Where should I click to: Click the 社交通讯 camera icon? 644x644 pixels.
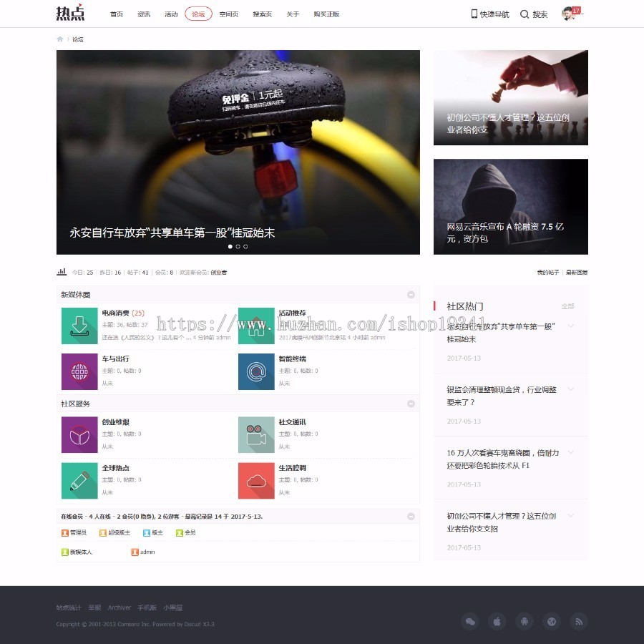click(x=257, y=434)
